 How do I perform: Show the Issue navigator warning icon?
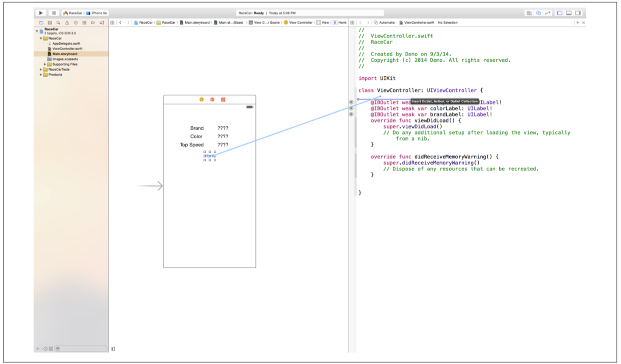(x=67, y=23)
